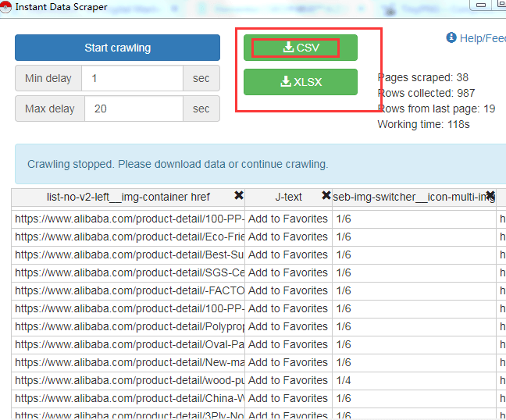Minimize the Instant Data Scraper window
This screenshot has height=420, width=506.
pos(480,5)
